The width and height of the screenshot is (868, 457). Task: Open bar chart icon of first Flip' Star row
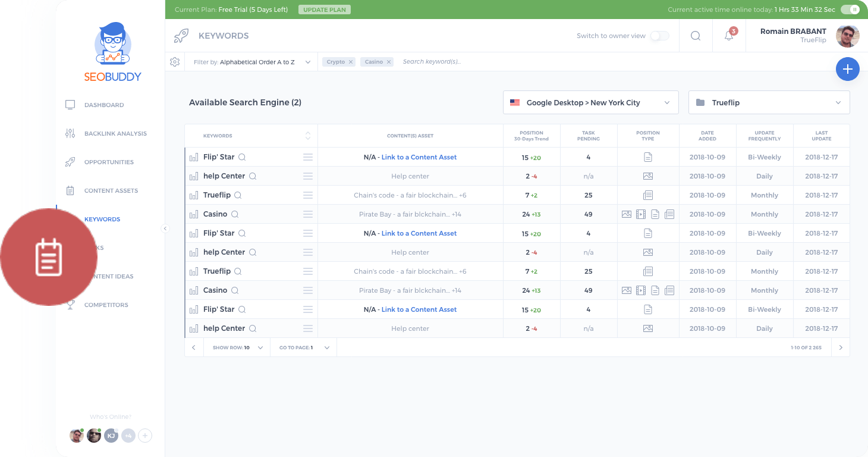194,157
